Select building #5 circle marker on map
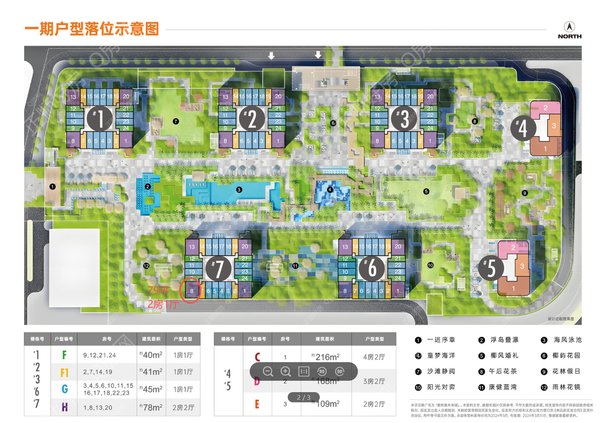 pos(490,268)
